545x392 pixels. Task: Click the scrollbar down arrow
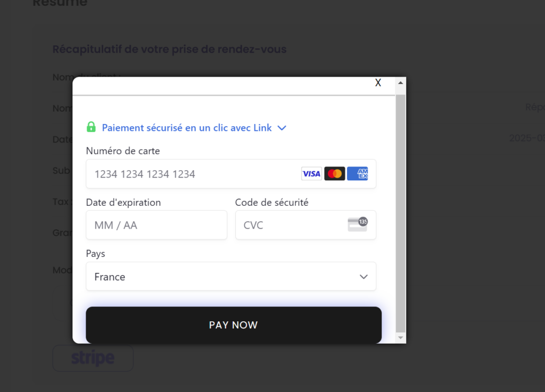[400, 338]
